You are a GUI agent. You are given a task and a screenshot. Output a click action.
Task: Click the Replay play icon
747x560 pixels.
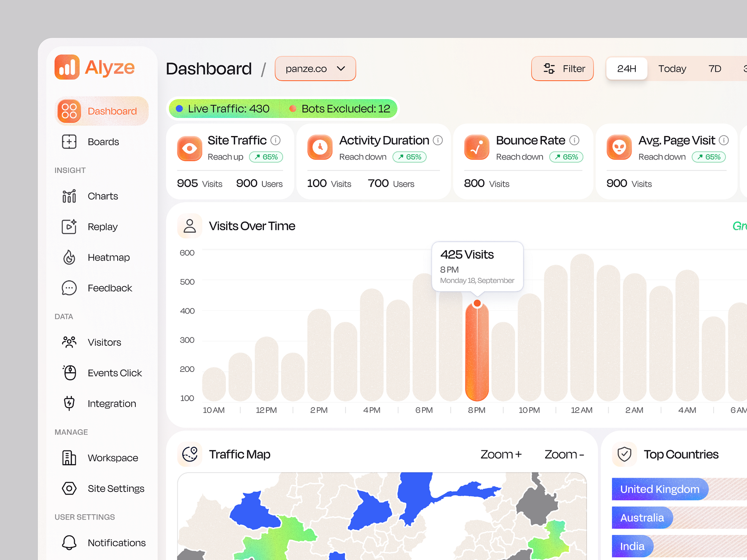(69, 227)
